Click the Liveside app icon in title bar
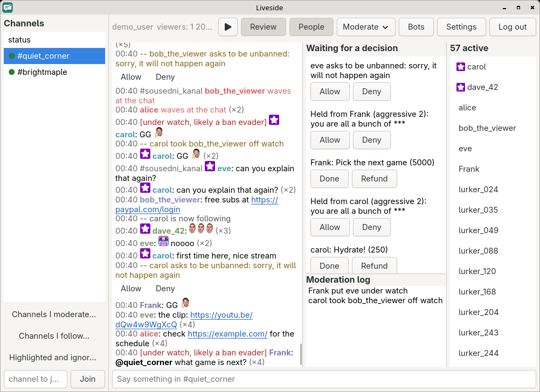This screenshot has height=392, width=540. click(7, 7)
